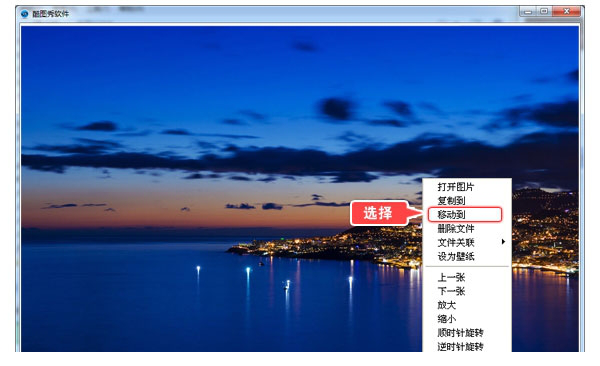
Task: Close the image viewer window
Action: [x=566, y=11]
